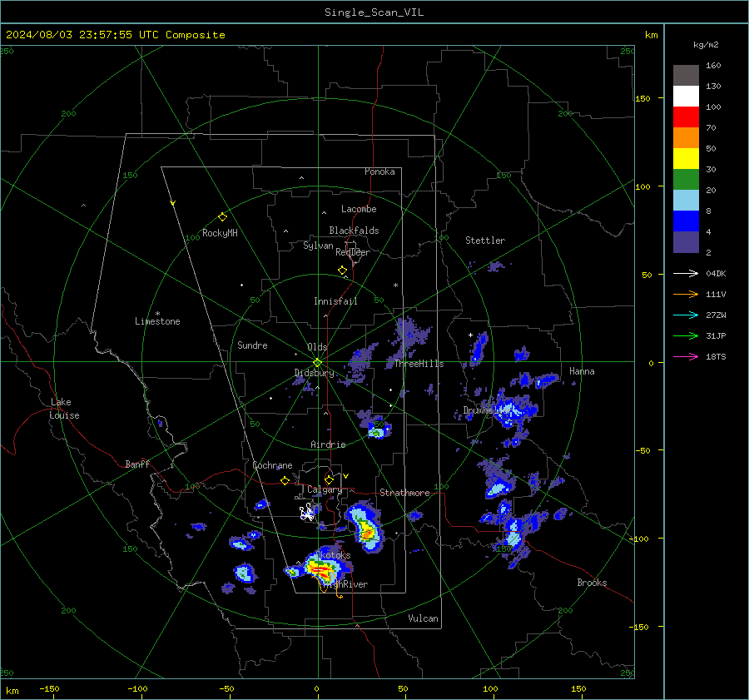The height and width of the screenshot is (700, 749).
Task: Click the Brooks town label
Action: click(592, 583)
